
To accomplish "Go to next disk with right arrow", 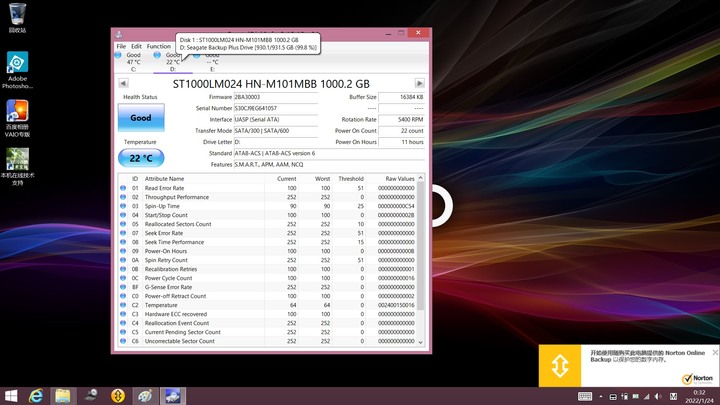I will click(419, 83).
